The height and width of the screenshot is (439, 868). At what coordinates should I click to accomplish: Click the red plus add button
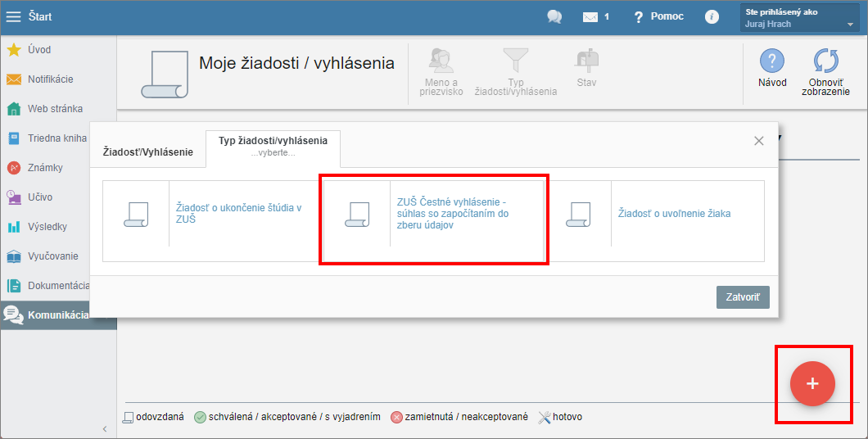click(812, 383)
